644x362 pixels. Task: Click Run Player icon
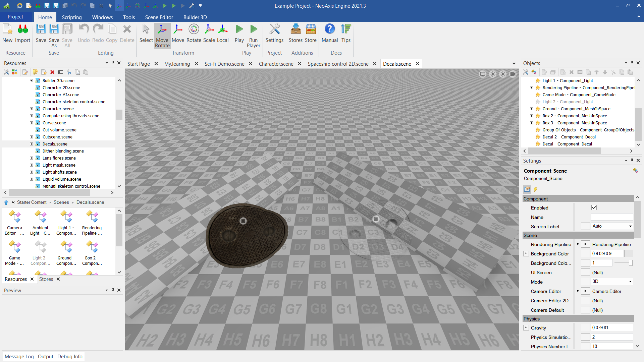254,29
